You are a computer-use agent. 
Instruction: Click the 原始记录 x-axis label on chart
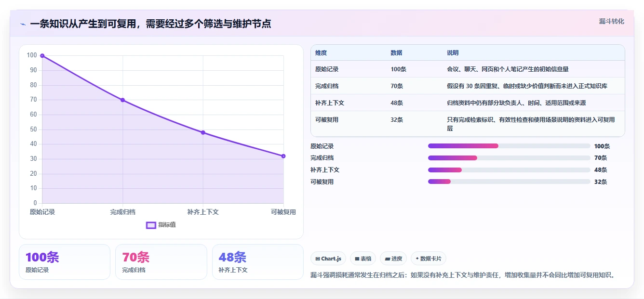(42, 212)
